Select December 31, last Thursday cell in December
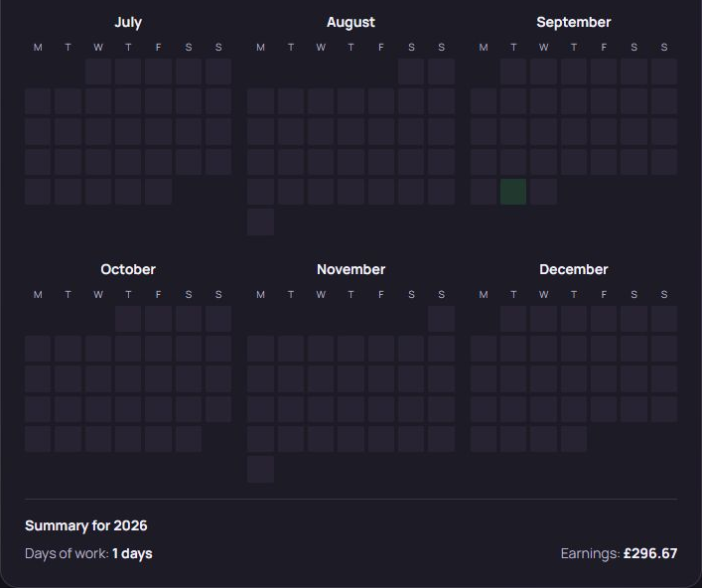 pyautogui.click(x=574, y=439)
